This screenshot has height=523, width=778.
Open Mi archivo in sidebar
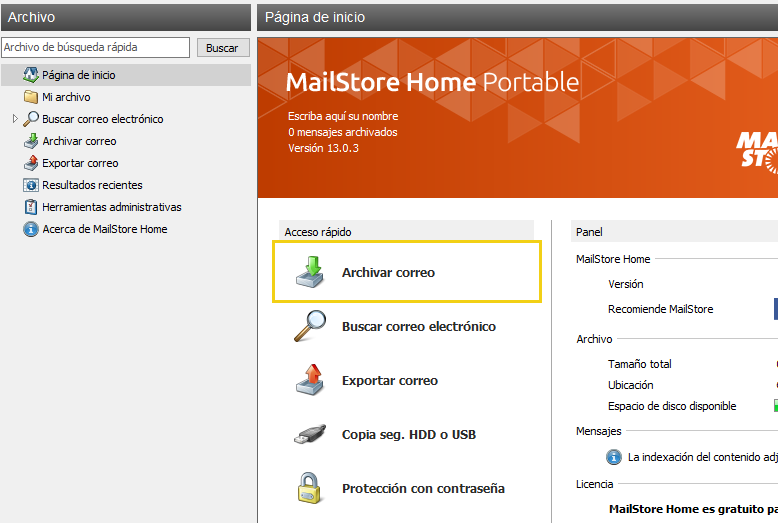tap(66, 97)
